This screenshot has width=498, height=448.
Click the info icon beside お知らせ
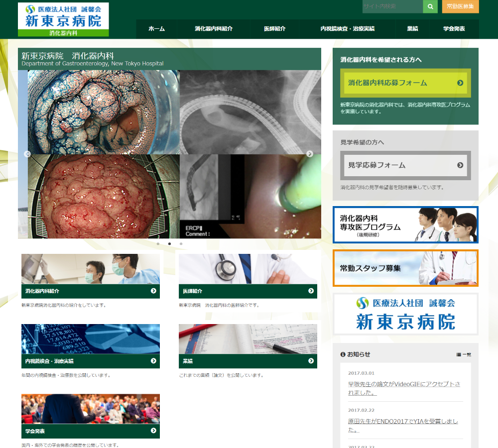[343, 354]
